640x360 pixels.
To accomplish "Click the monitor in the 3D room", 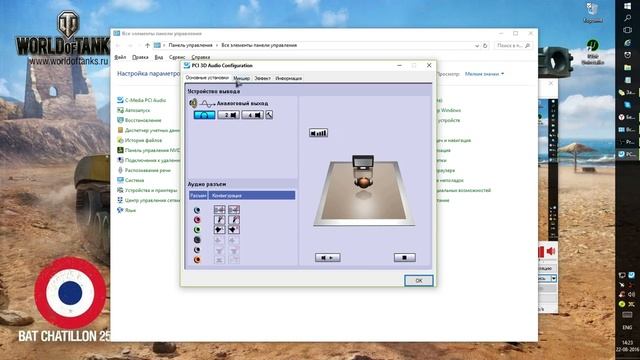I will click(363, 162).
